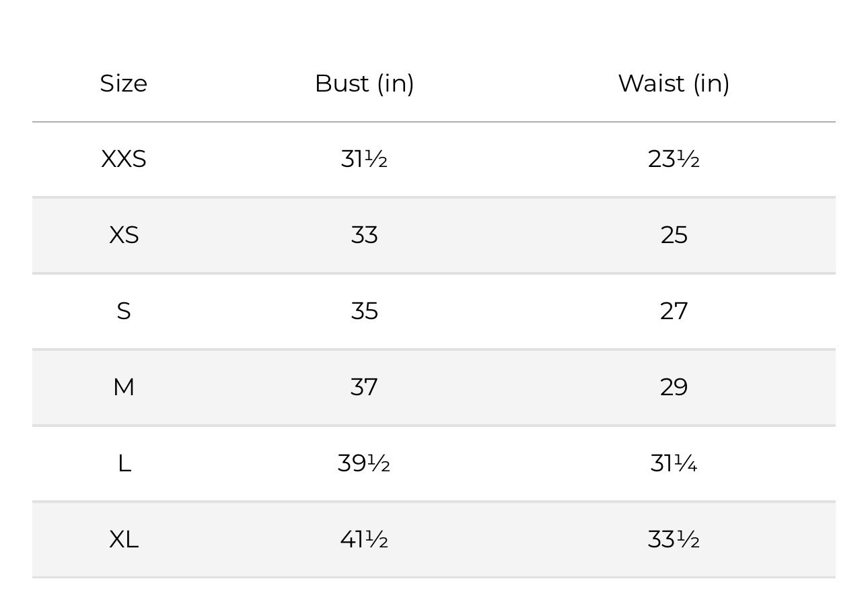Image resolution: width=868 pixels, height=608 pixels.
Task: Click the bust value 33
Action: [364, 235]
